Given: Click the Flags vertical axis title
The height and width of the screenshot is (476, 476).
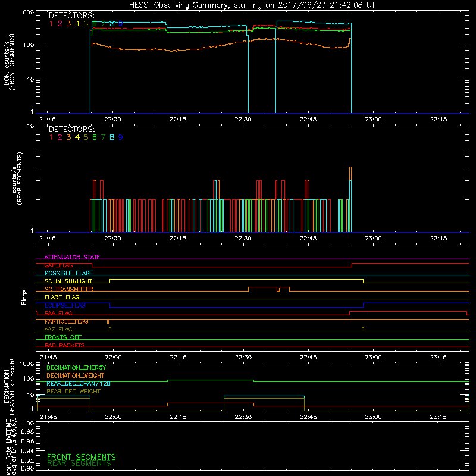Looking at the screenshot, I should 24,297.
